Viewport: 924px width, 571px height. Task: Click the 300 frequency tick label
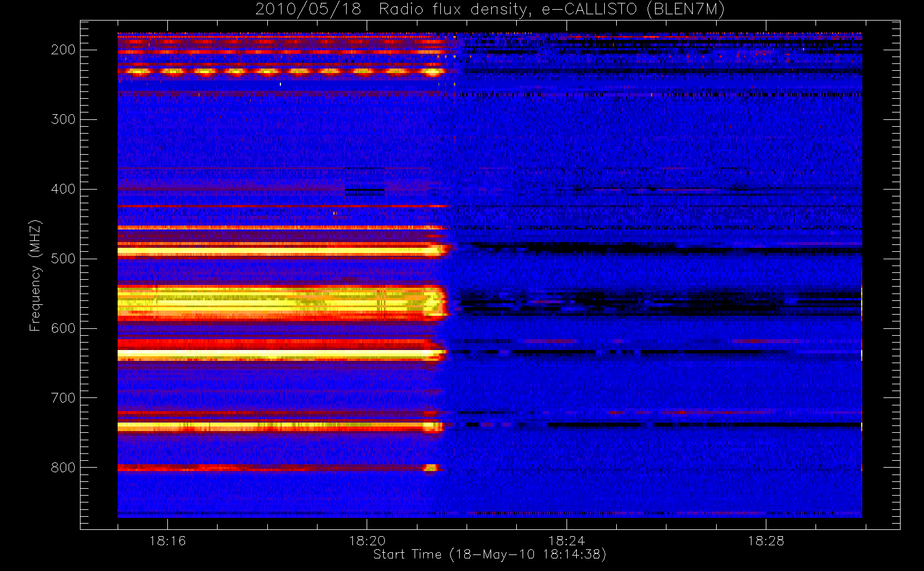coord(63,119)
